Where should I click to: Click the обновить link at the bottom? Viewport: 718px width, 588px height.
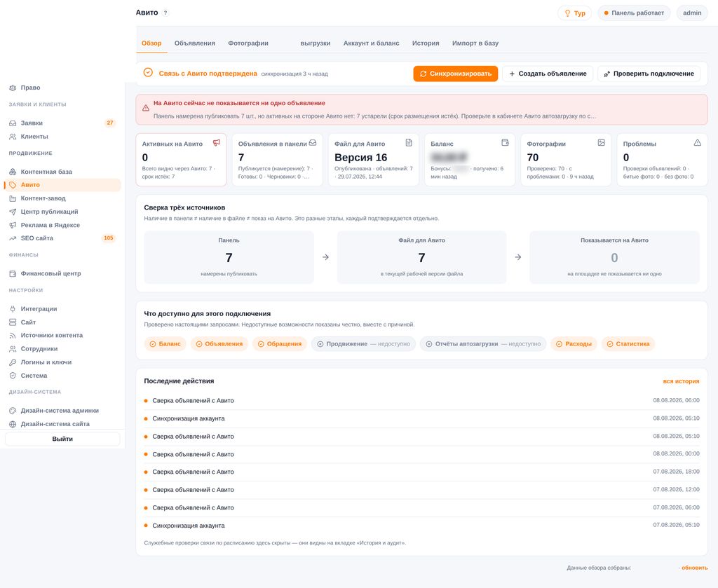click(x=695, y=568)
